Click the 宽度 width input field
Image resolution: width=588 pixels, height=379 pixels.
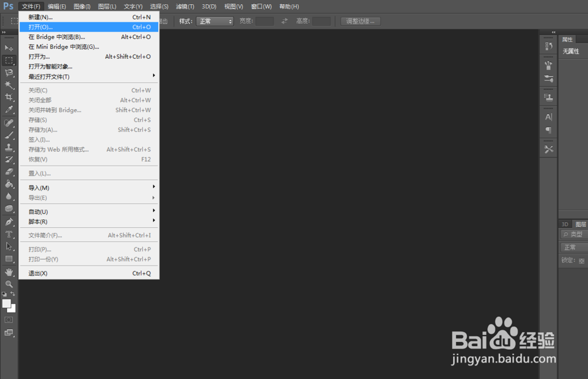pyautogui.click(x=265, y=21)
